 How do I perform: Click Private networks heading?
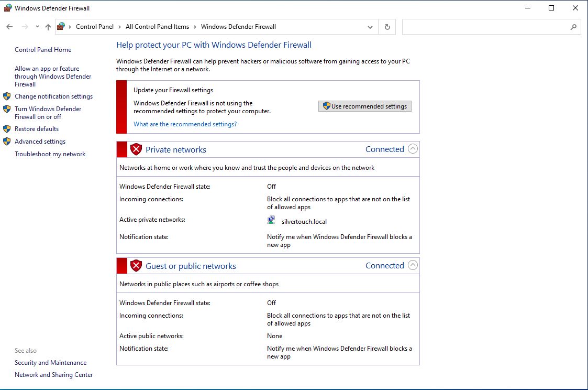tap(176, 150)
